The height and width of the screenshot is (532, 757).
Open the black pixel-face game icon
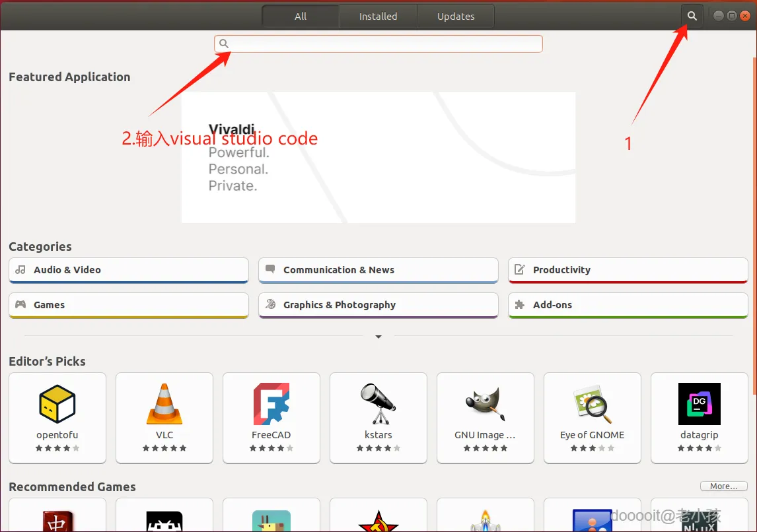[x=164, y=521]
